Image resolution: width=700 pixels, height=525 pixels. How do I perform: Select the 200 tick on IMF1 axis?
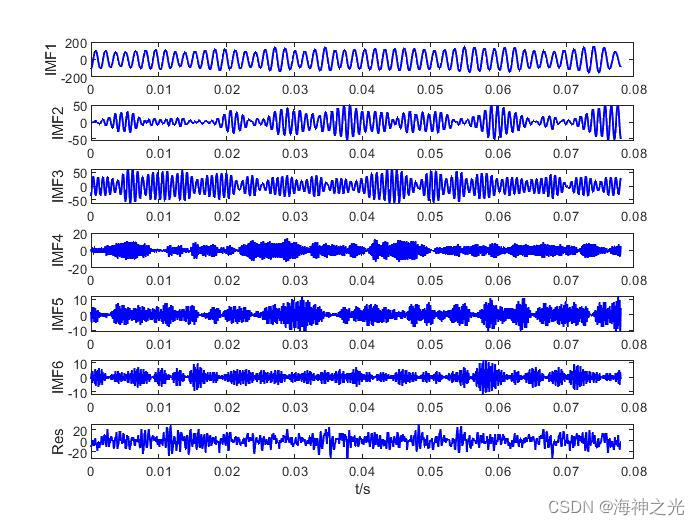(76, 44)
